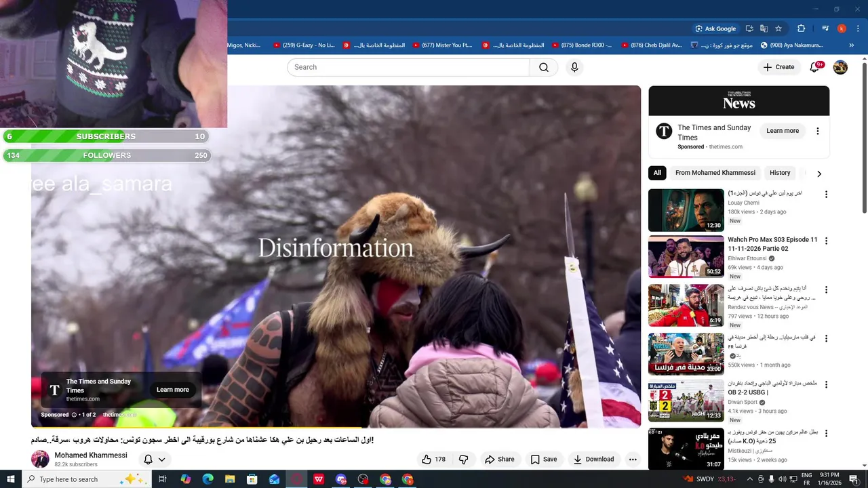Like the video with thumbs up
Screen dimensions: 868x488
434,460
